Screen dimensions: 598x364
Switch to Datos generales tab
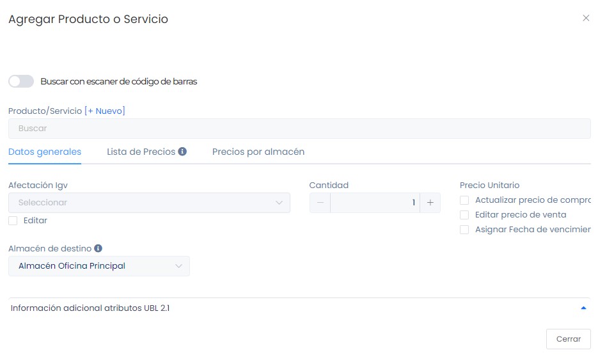pos(45,152)
